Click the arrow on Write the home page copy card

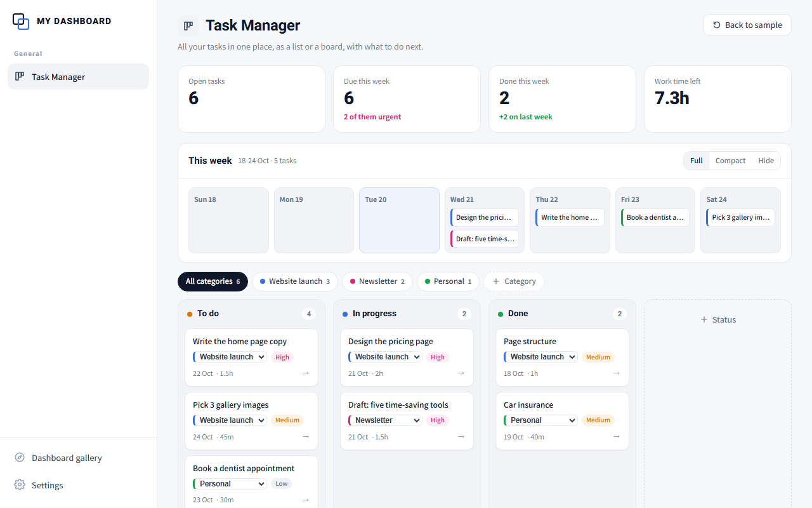306,373
